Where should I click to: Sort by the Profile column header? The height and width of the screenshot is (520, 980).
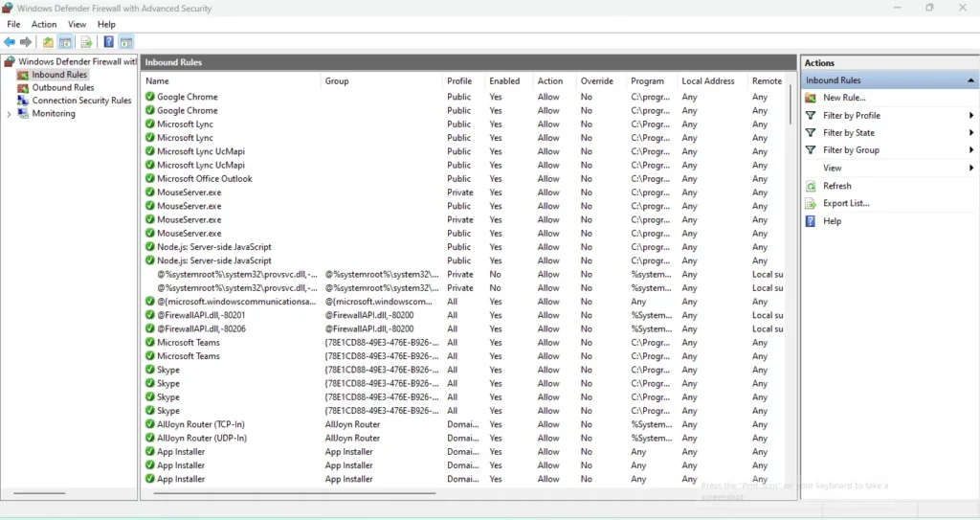point(464,80)
